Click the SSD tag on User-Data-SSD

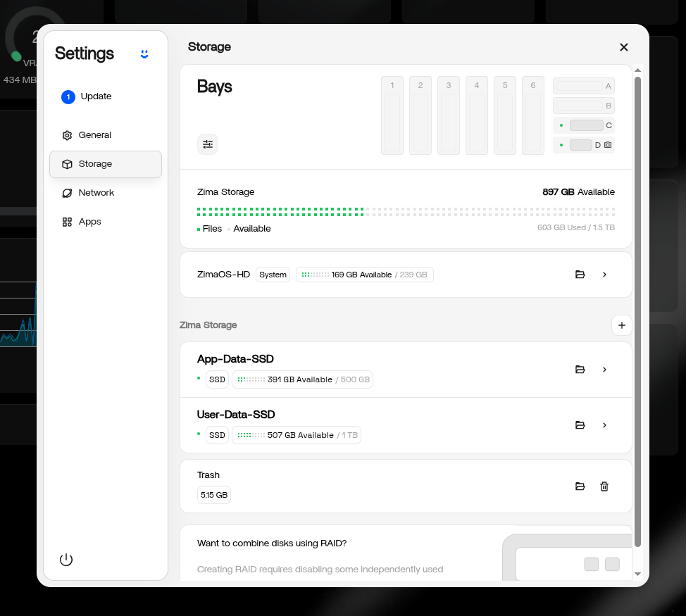pyautogui.click(x=217, y=435)
